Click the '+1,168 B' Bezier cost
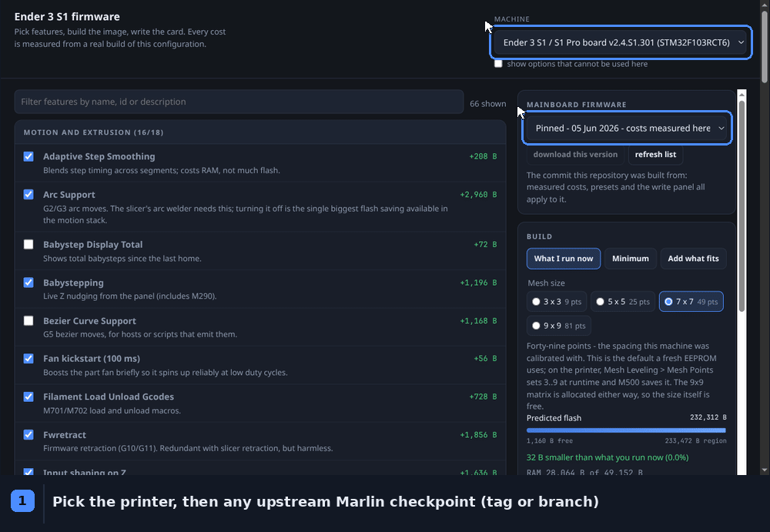The width and height of the screenshot is (770, 532). 478,321
